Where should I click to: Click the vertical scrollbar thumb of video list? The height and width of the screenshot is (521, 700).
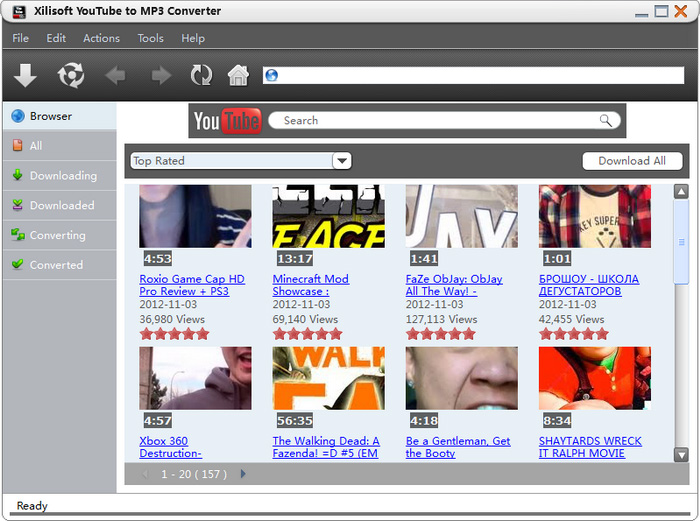click(x=681, y=242)
